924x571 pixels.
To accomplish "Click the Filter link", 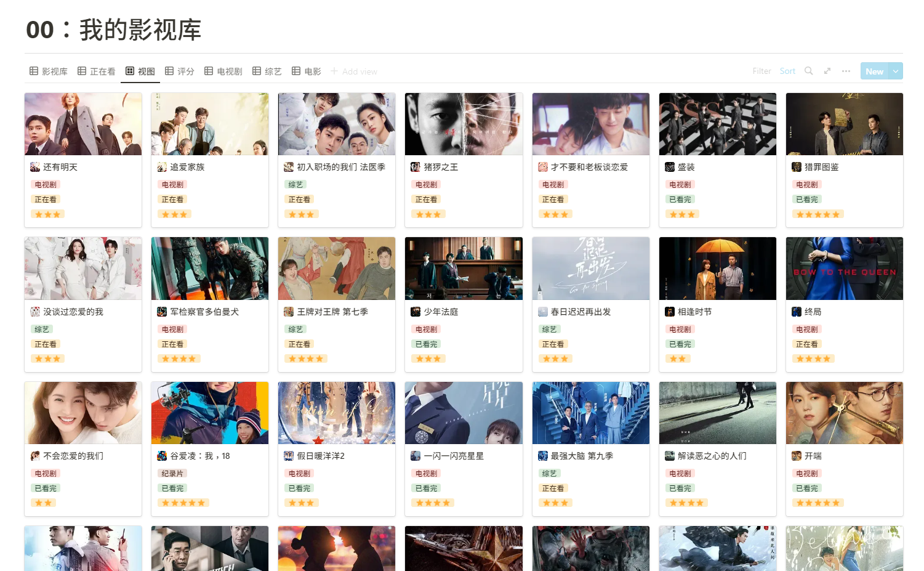I will [761, 71].
